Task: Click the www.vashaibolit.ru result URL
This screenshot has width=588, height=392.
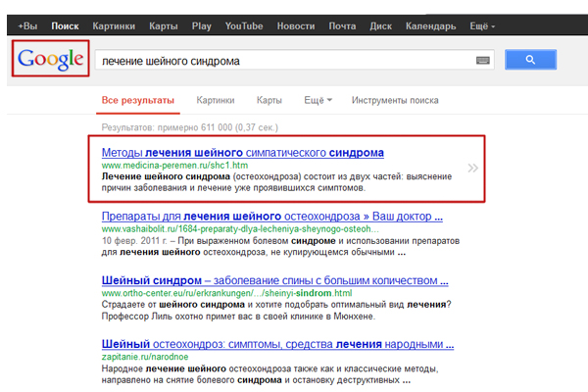Action: point(240,229)
